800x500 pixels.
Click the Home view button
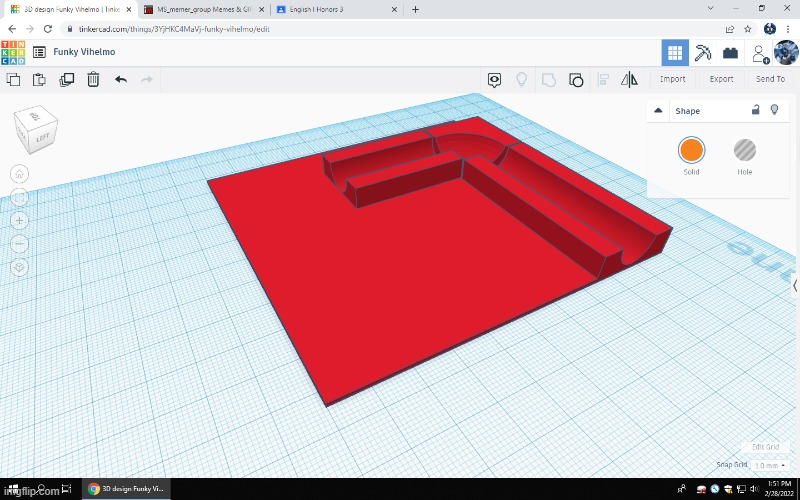tap(20, 175)
